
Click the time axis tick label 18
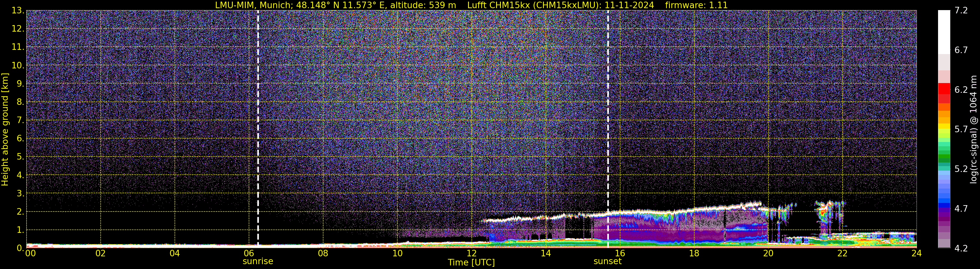tap(694, 253)
